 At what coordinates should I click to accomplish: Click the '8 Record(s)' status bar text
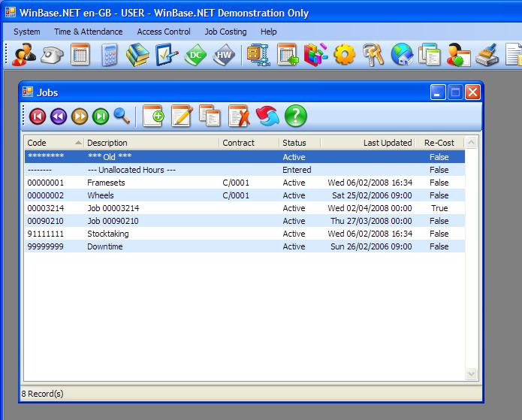click(x=42, y=394)
